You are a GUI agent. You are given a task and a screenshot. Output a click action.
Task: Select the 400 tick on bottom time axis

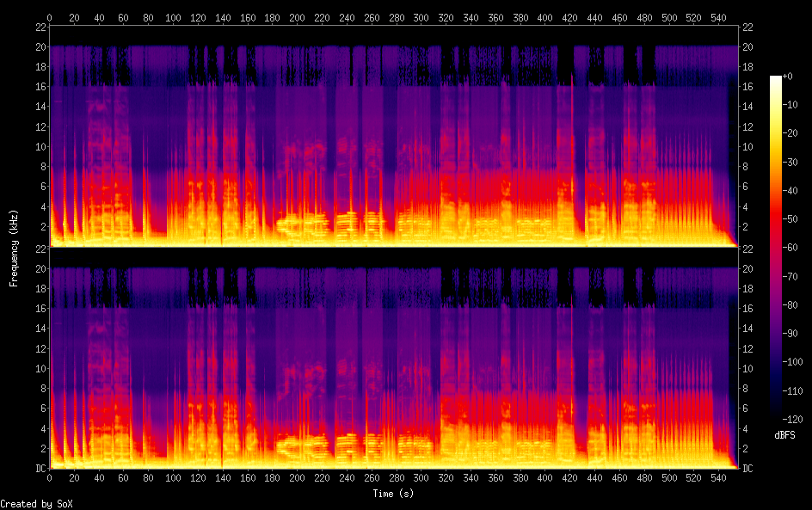coord(547,476)
